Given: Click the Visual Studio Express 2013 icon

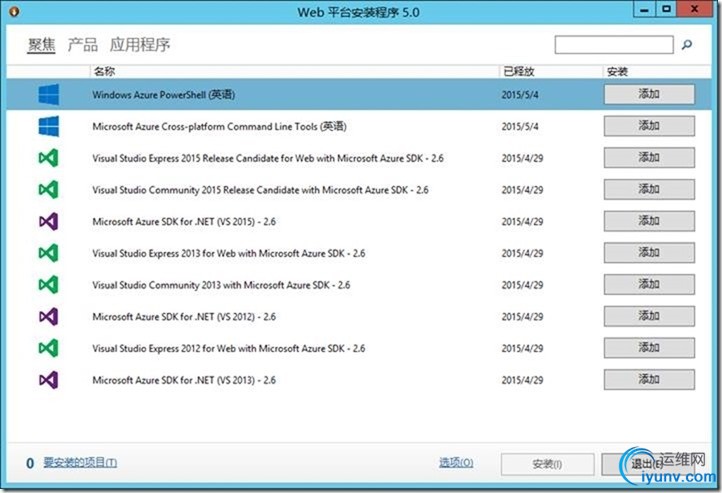Looking at the screenshot, I should pyautogui.click(x=48, y=253).
